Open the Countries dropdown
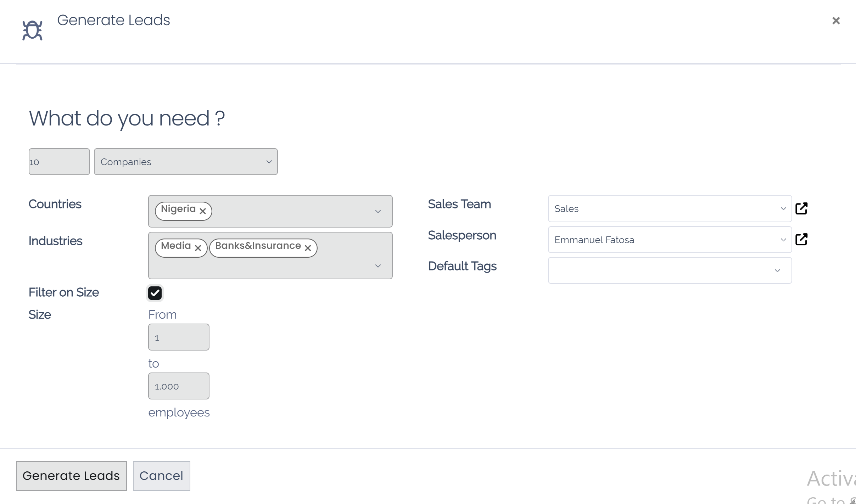Viewport: 856px width, 504px height. (378, 211)
